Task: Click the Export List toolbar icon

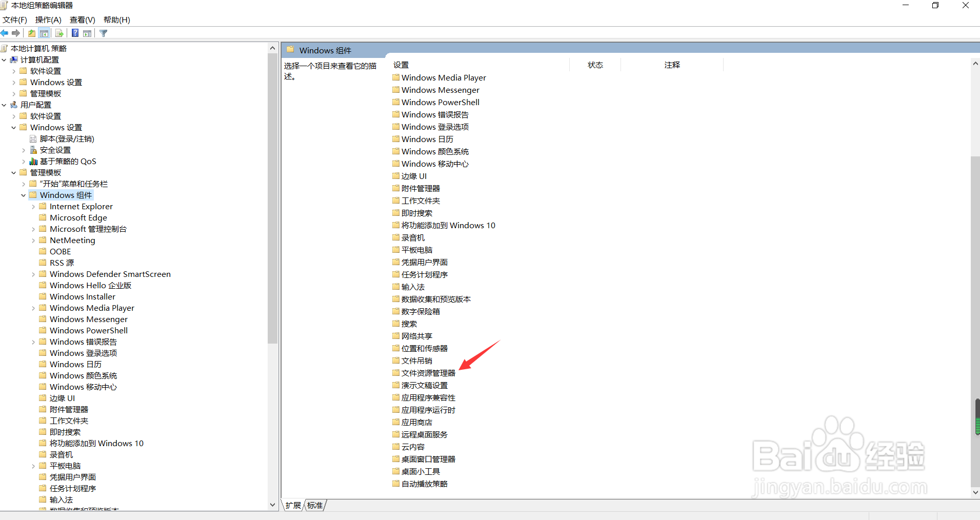Action: coord(59,33)
